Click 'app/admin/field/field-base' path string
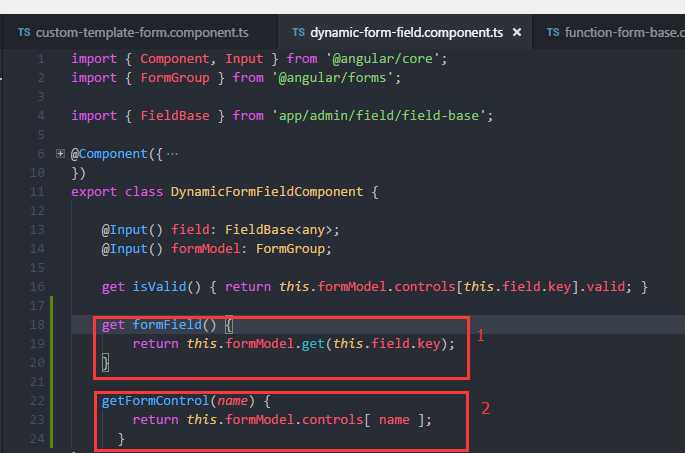The image size is (685, 453). (x=379, y=116)
